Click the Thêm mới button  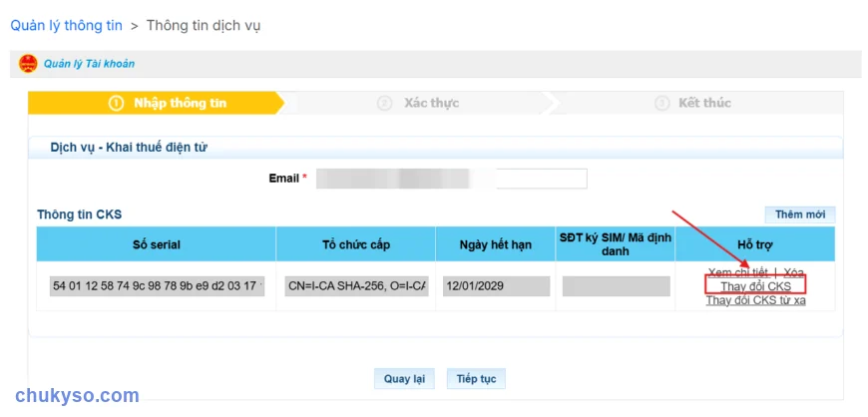(800, 214)
